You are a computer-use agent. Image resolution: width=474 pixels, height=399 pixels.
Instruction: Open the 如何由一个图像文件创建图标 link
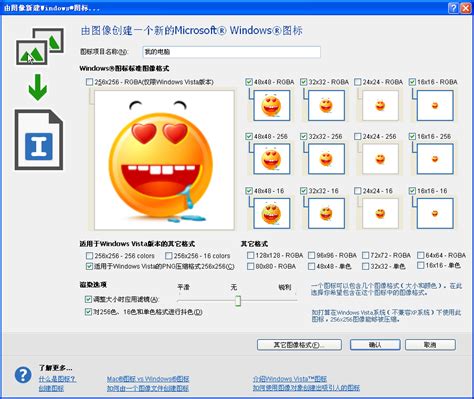click(148, 388)
